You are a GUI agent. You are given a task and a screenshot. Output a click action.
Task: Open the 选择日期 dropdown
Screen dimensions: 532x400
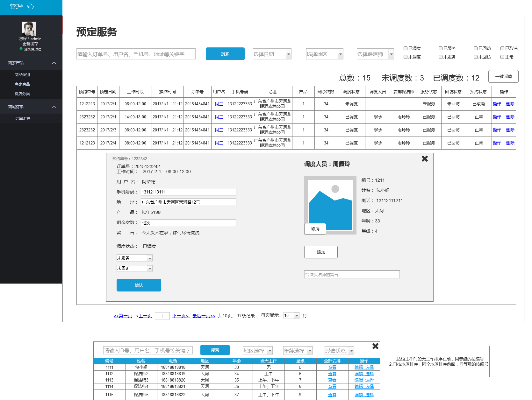click(x=272, y=54)
